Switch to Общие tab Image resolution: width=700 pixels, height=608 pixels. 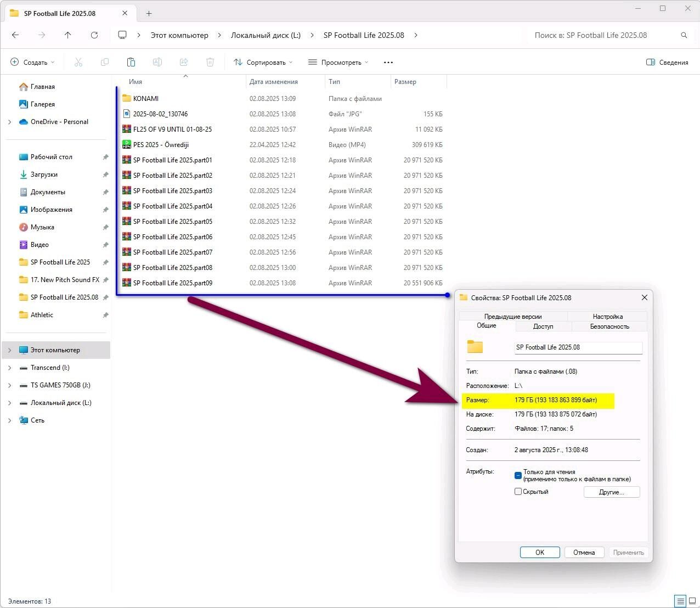[487, 326]
